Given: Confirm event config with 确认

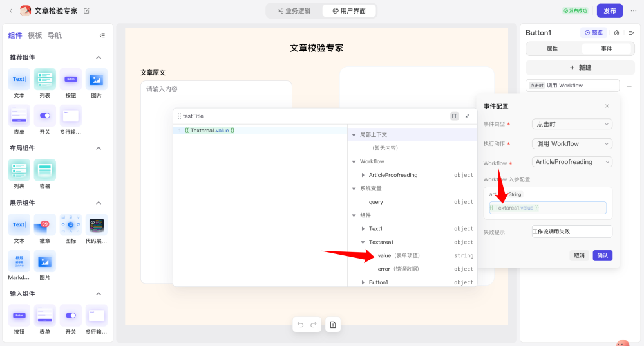Looking at the screenshot, I should [603, 255].
